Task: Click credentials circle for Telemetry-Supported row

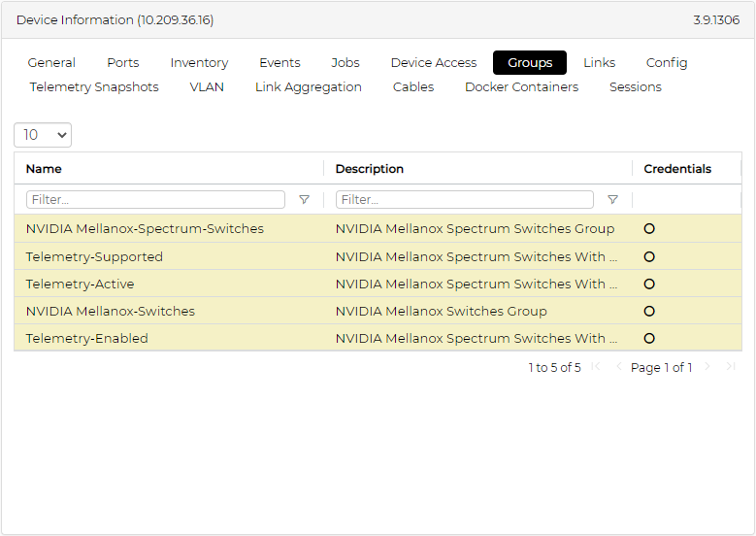Action: pyautogui.click(x=649, y=257)
